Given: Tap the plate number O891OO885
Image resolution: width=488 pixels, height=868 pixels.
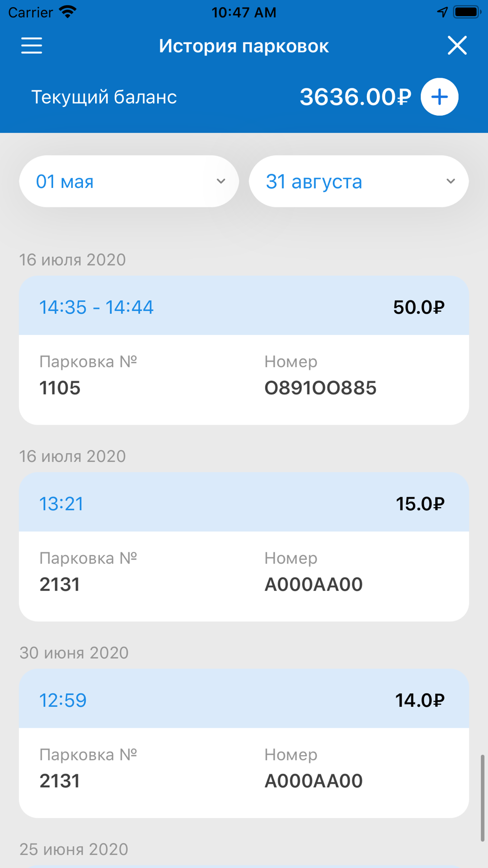Looking at the screenshot, I should (321, 388).
